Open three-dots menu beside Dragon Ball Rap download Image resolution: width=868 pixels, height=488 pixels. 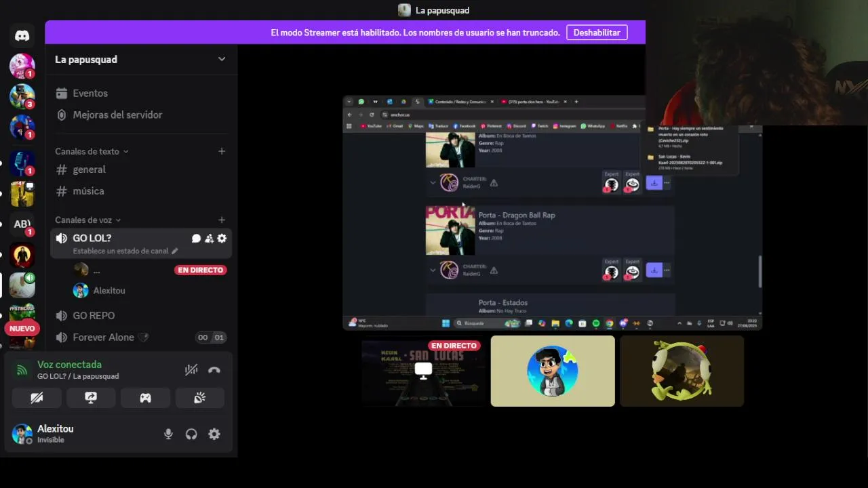(x=667, y=270)
